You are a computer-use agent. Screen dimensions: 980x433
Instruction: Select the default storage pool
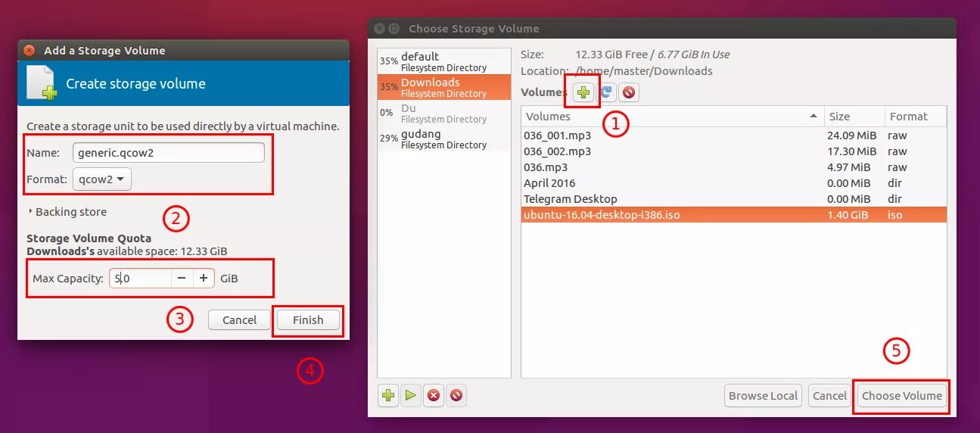pos(444,61)
